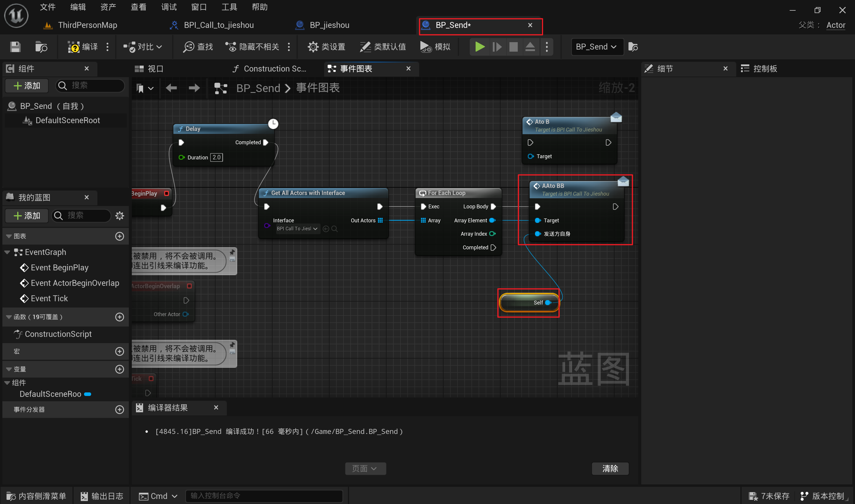The image size is (855, 504).
Task: Click the frame skip playback button
Action: pyautogui.click(x=497, y=47)
